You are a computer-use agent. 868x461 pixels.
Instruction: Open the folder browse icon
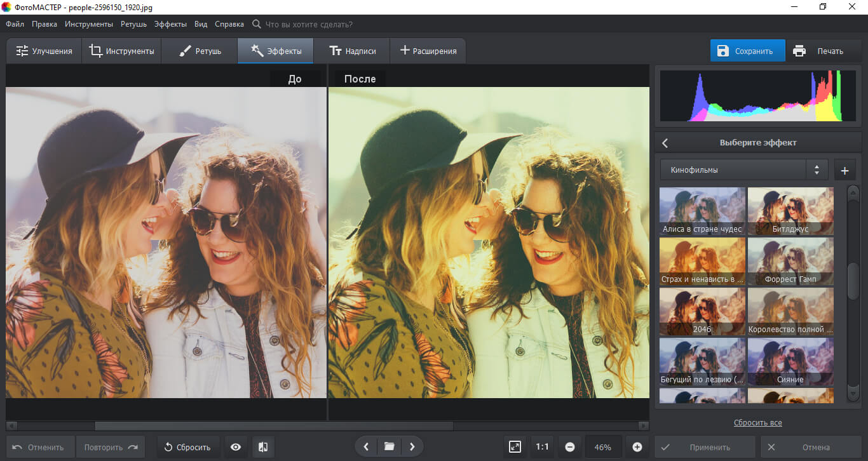[390, 447]
